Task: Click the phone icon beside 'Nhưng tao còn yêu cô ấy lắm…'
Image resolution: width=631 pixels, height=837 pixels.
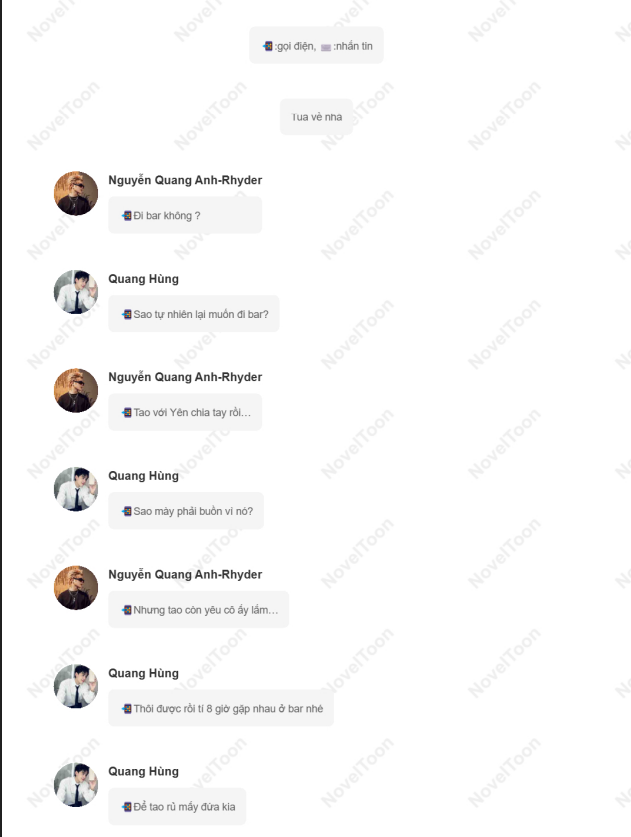Action: 127,610
